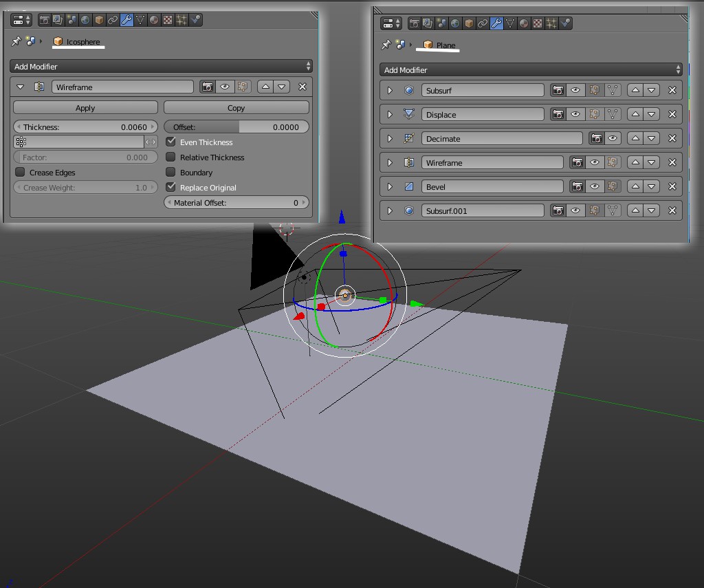Expand the Displace modifier
Screen dimensions: 704x588
(390, 115)
